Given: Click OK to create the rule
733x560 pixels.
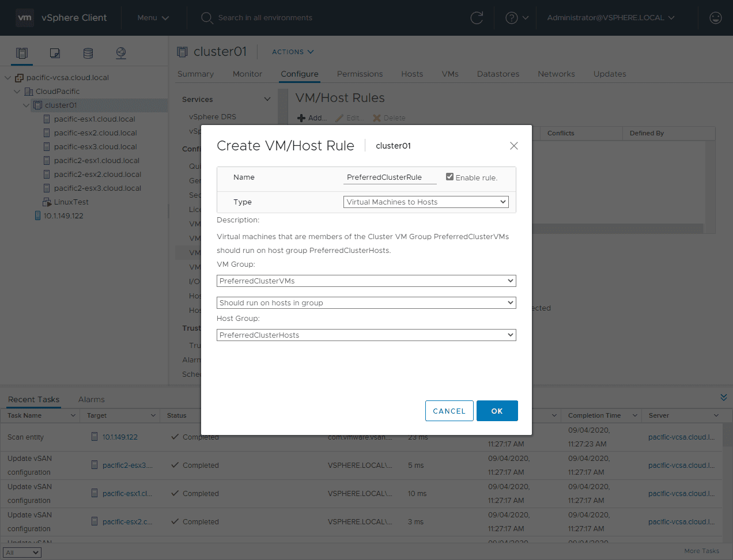Looking at the screenshot, I should click(497, 411).
